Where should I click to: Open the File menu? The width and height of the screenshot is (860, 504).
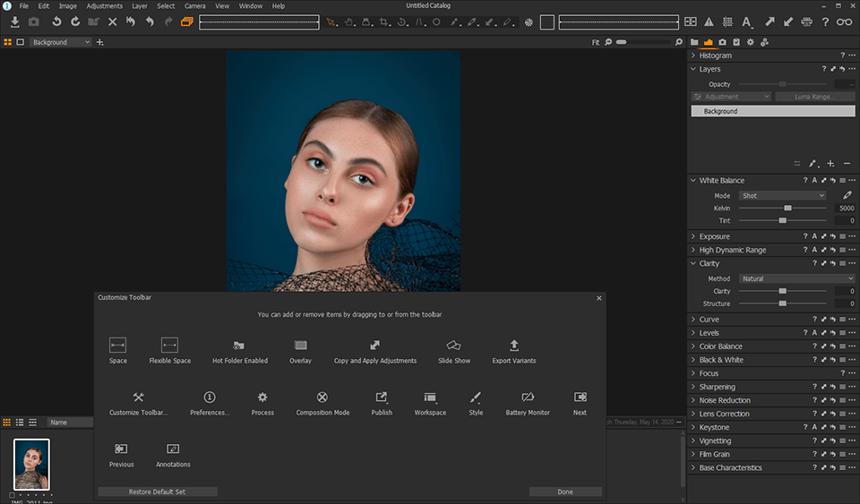(24, 6)
